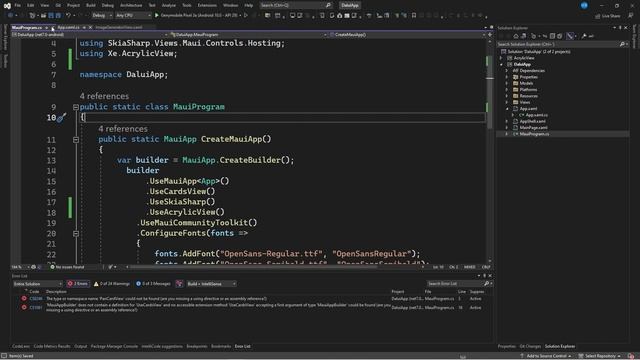Click the user account avatar icon

pyautogui.click(x=584, y=5)
